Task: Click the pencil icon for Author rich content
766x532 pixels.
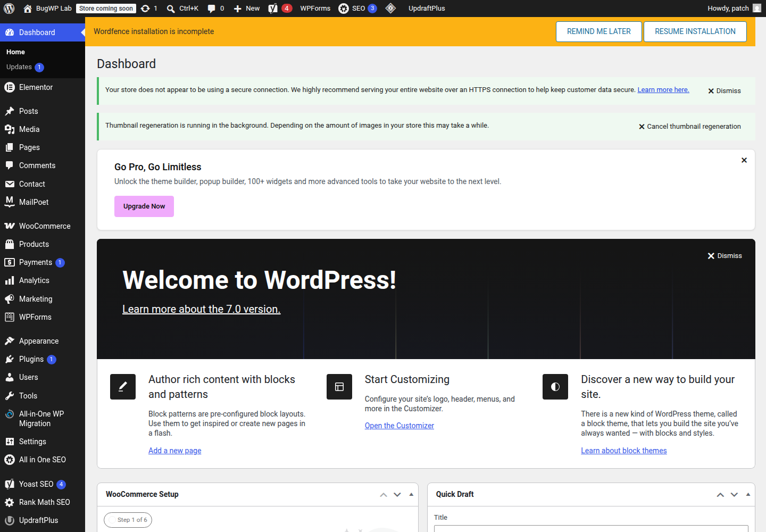Action: click(x=123, y=387)
